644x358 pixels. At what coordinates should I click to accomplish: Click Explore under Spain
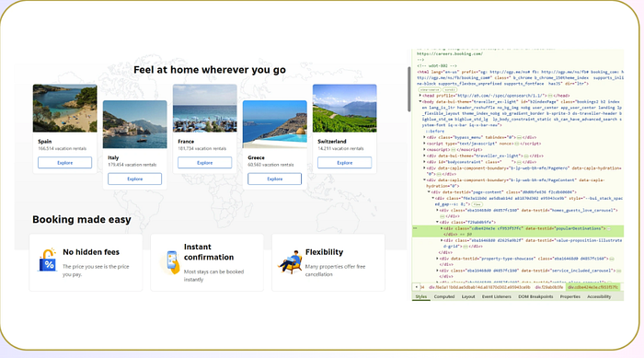tap(65, 163)
